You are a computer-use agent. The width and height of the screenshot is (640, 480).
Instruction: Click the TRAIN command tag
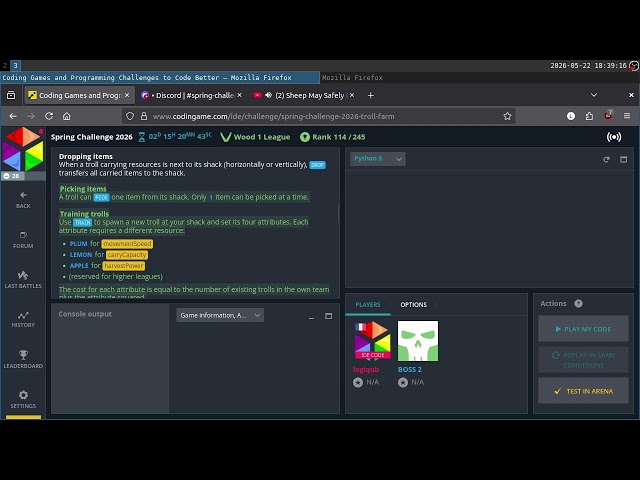pos(82,222)
